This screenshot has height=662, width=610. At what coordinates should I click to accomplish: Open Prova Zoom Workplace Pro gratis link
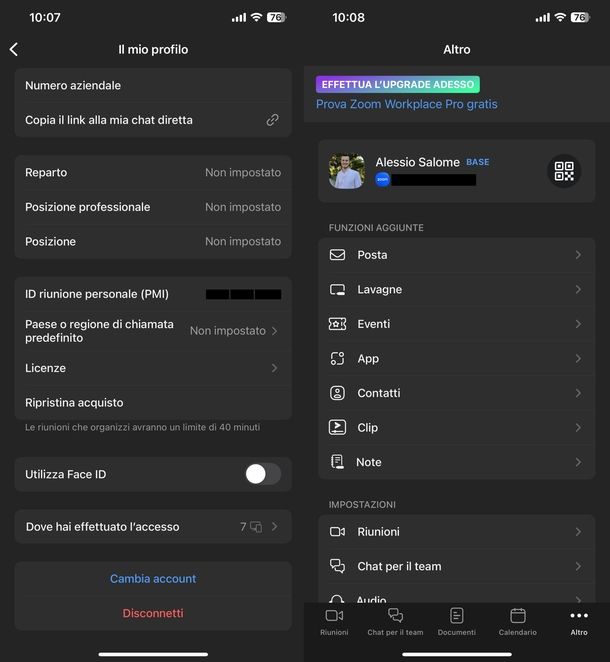(x=407, y=104)
